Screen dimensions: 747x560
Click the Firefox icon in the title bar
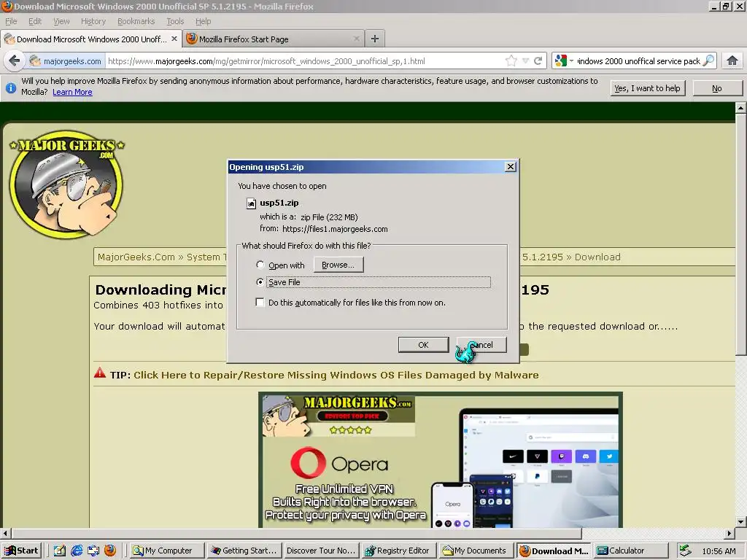coord(7,6)
